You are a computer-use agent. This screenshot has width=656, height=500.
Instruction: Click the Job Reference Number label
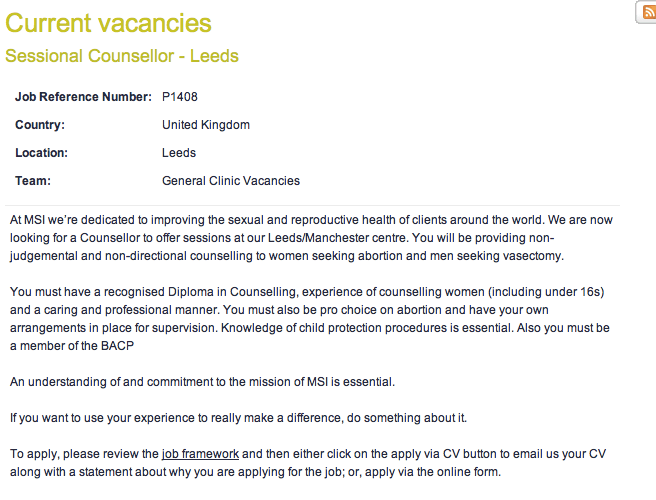pyautogui.click(x=83, y=97)
